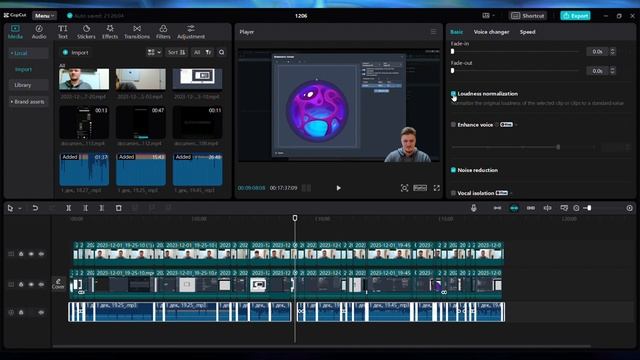This screenshot has width=640, height=360.
Task: Select the 00:47 video thumbnail
Action: pos(141,122)
